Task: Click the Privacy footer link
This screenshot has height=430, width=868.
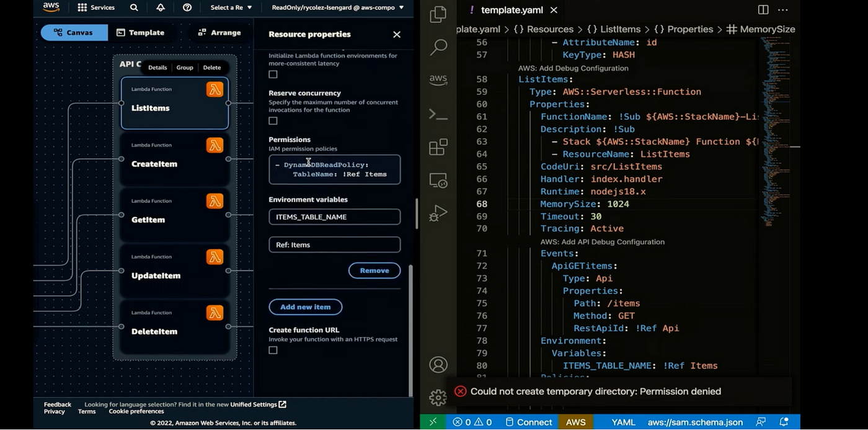Action: click(x=55, y=411)
